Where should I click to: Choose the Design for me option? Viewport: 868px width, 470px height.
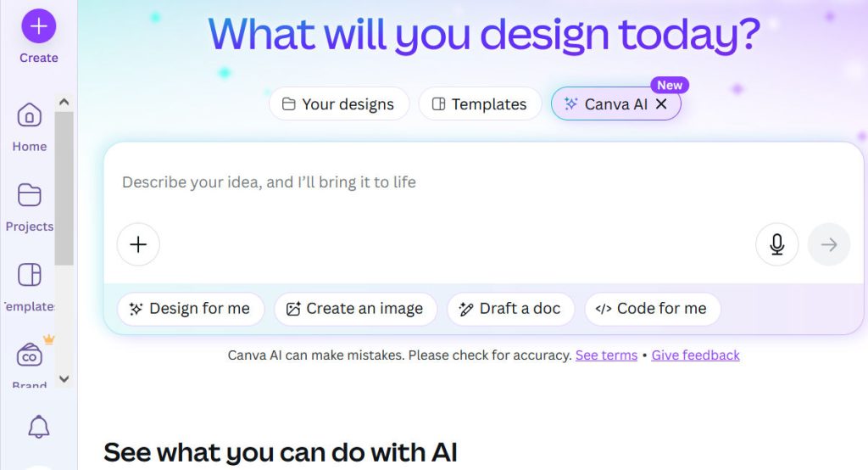[191, 309]
